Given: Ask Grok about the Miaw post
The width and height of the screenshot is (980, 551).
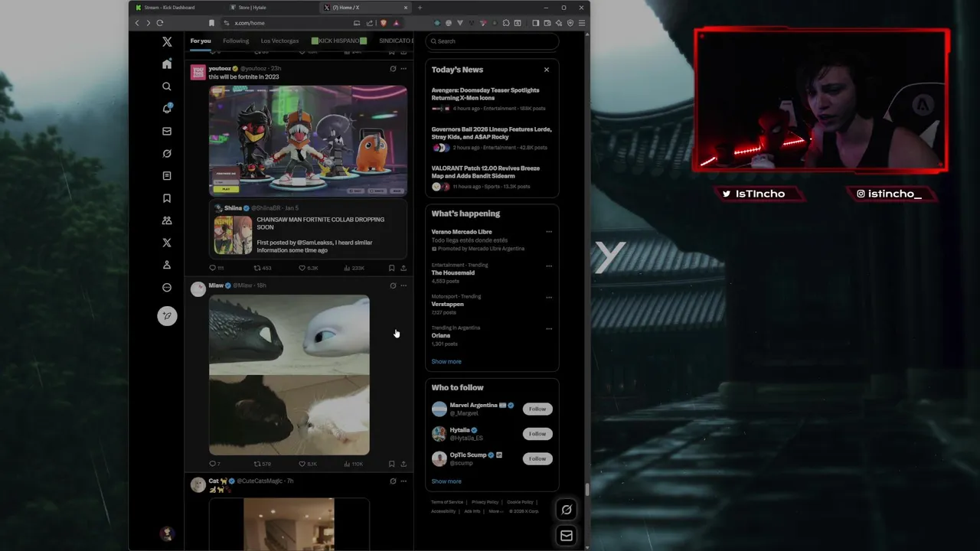Looking at the screenshot, I should [x=393, y=285].
